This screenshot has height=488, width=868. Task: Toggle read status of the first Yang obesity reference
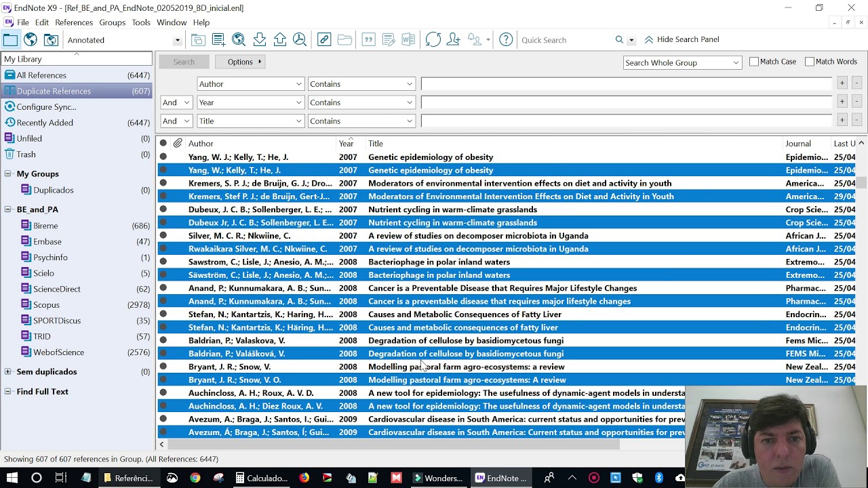coord(163,157)
